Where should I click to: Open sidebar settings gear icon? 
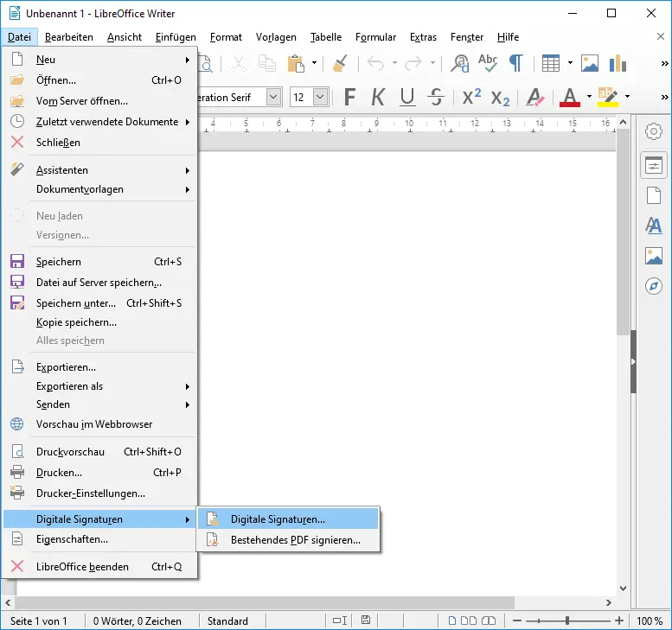pos(654,131)
